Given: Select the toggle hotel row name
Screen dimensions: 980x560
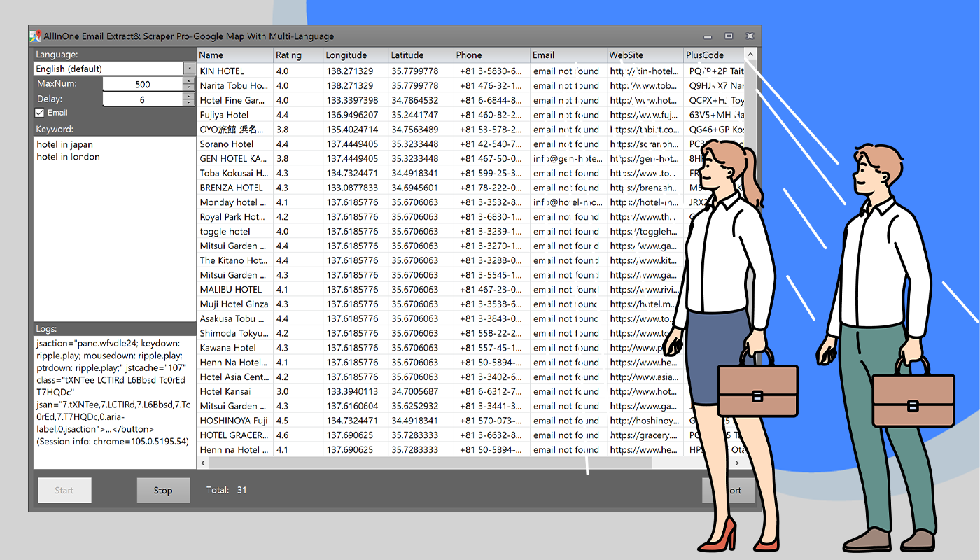Looking at the screenshot, I should pyautogui.click(x=225, y=232).
